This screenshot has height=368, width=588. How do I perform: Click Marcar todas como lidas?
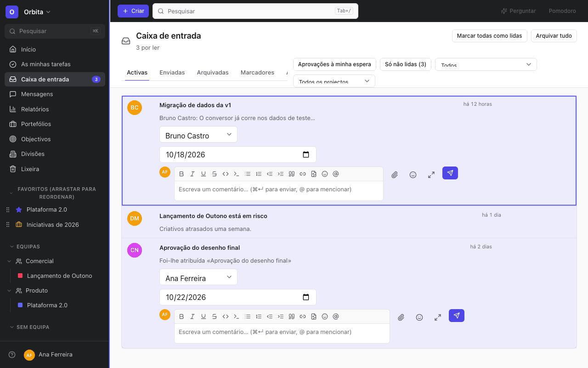490,36
